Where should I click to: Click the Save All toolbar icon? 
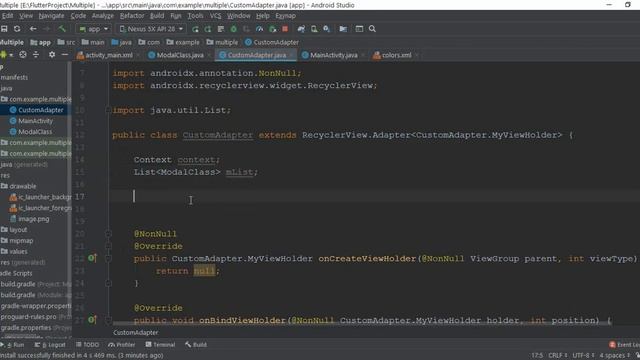pos(4,29)
